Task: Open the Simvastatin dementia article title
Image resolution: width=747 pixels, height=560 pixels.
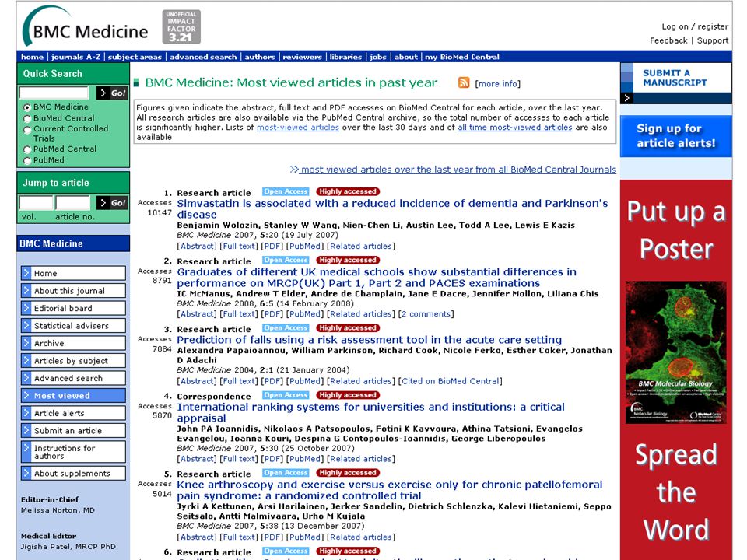Action: click(392, 208)
